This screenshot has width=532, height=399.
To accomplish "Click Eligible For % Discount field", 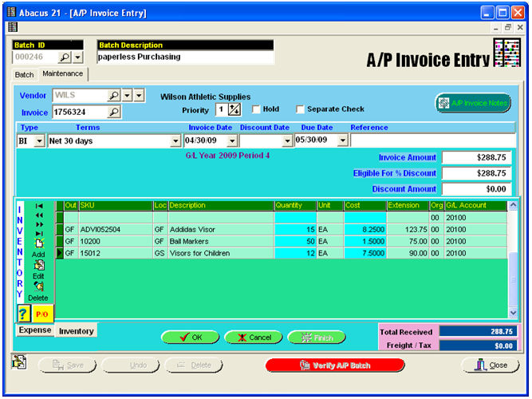I will 476,173.
